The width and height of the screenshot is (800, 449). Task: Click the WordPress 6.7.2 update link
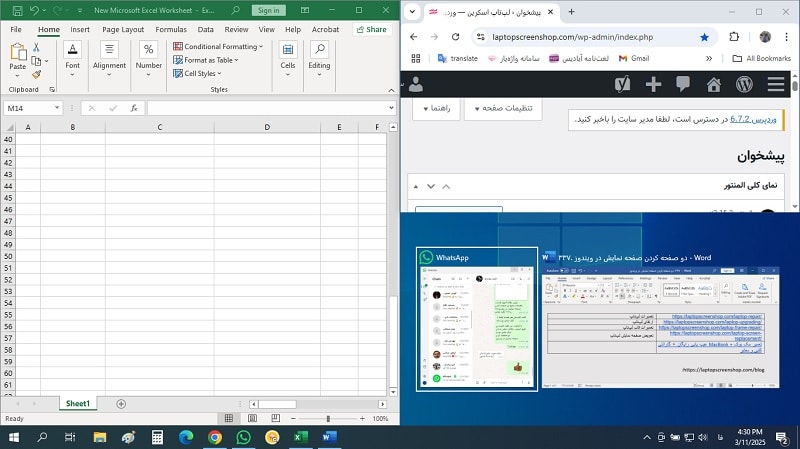point(753,119)
